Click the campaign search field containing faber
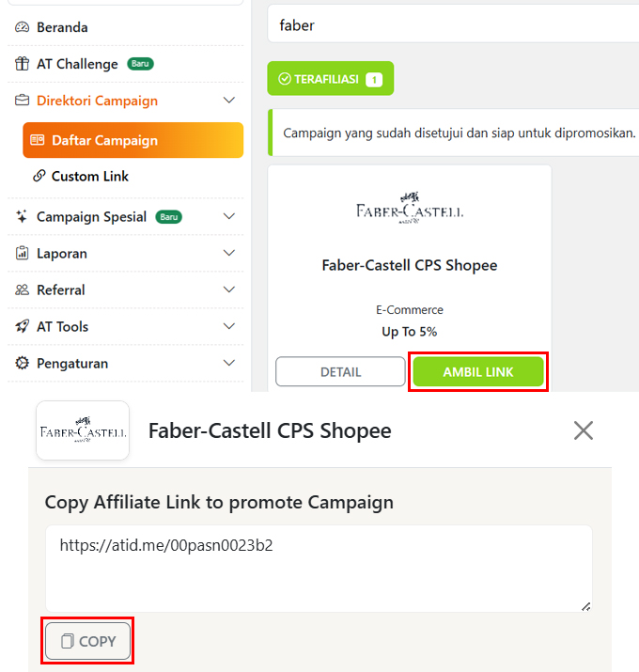 point(451,25)
